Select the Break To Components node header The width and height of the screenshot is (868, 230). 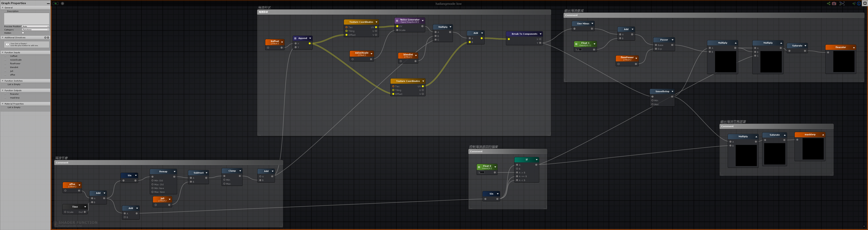pyautogui.click(x=524, y=34)
